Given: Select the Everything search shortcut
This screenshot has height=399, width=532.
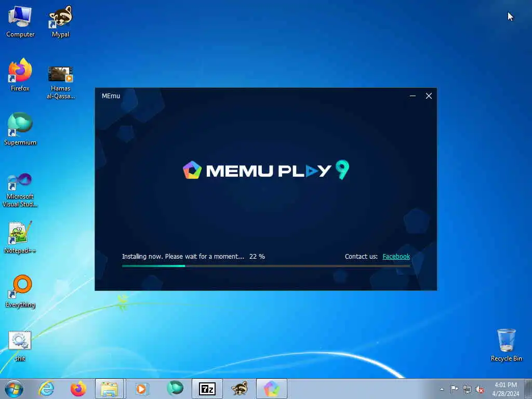Looking at the screenshot, I should pos(20,291).
